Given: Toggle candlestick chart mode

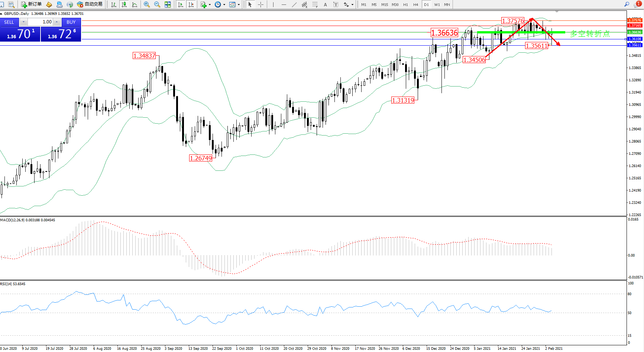Looking at the screenshot, I should pyautogui.click(x=124, y=4).
